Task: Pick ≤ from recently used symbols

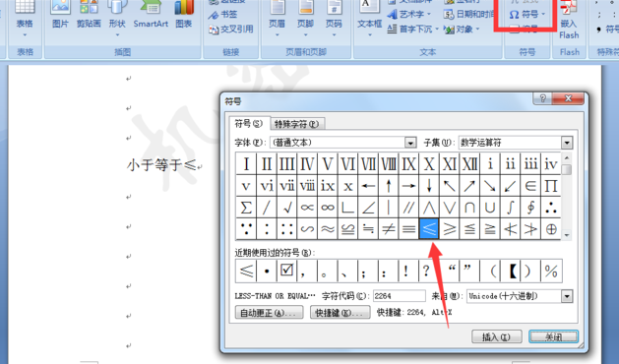Action: click(x=246, y=271)
